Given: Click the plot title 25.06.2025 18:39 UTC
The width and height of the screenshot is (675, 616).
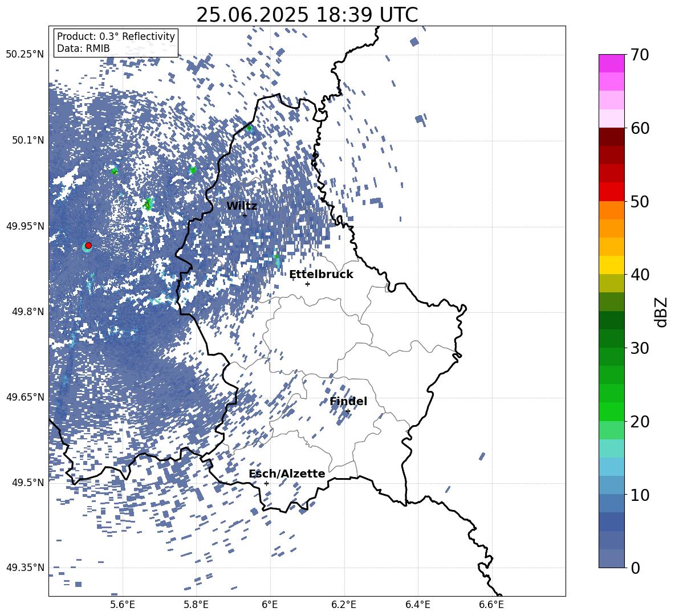Looking at the screenshot, I should pyautogui.click(x=307, y=15).
